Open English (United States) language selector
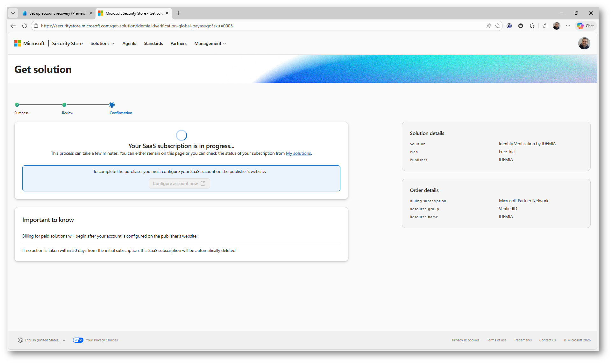612x364 pixels. (x=42, y=340)
